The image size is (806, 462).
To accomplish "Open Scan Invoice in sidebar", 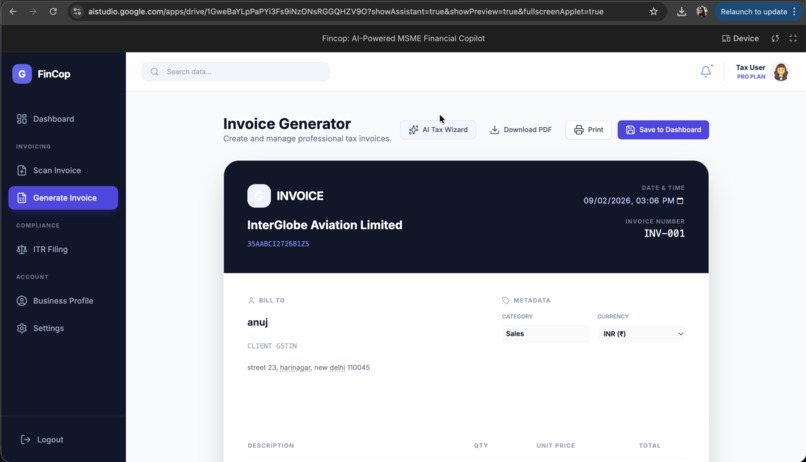I will 63,170.
